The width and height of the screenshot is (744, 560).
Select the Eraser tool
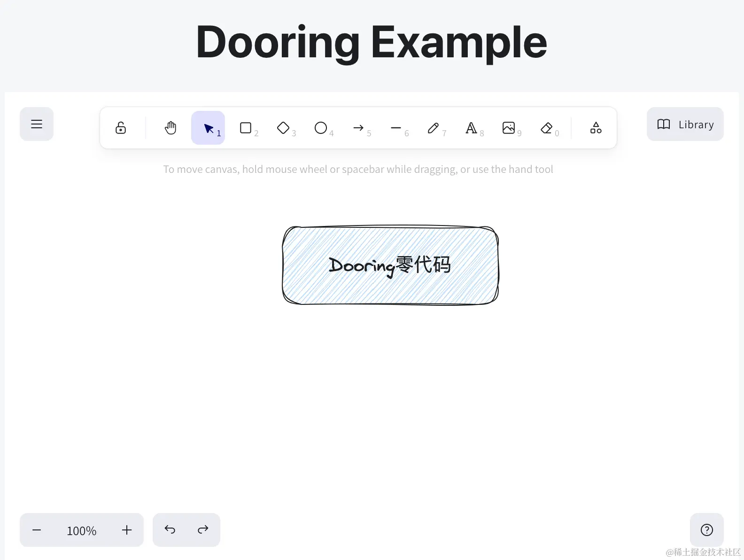(x=546, y=128)
